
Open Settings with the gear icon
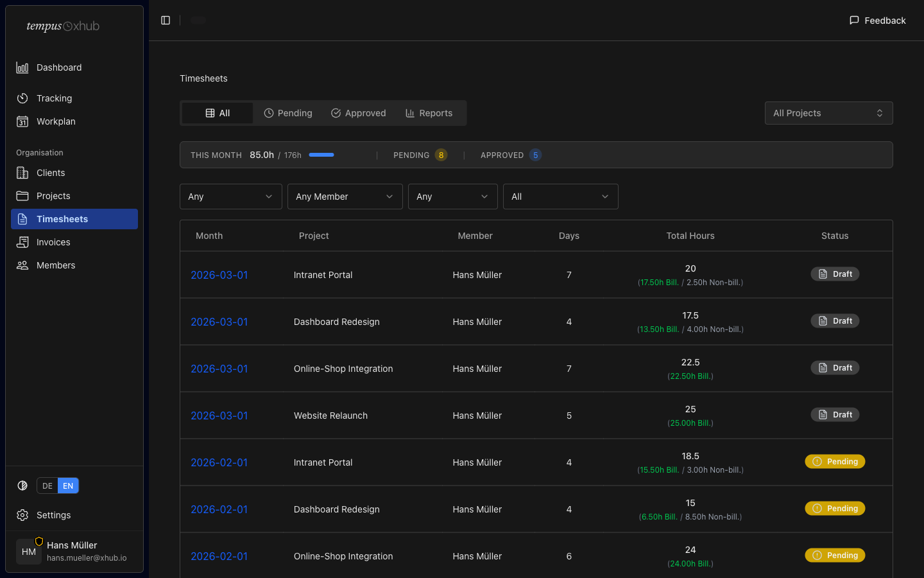[22, 515]
